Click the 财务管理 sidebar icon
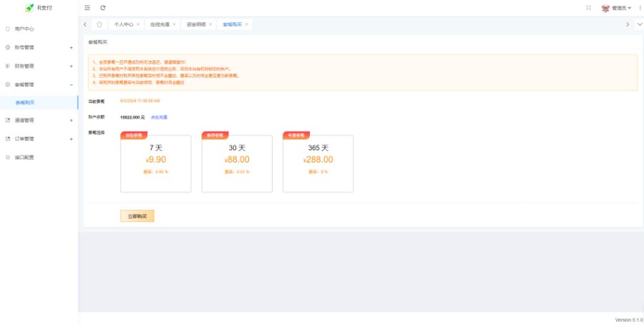 (7, 66)
